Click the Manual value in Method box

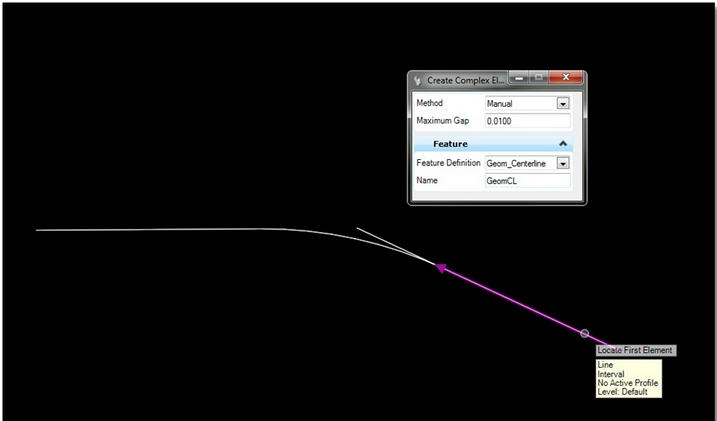[x=499, y=104]
